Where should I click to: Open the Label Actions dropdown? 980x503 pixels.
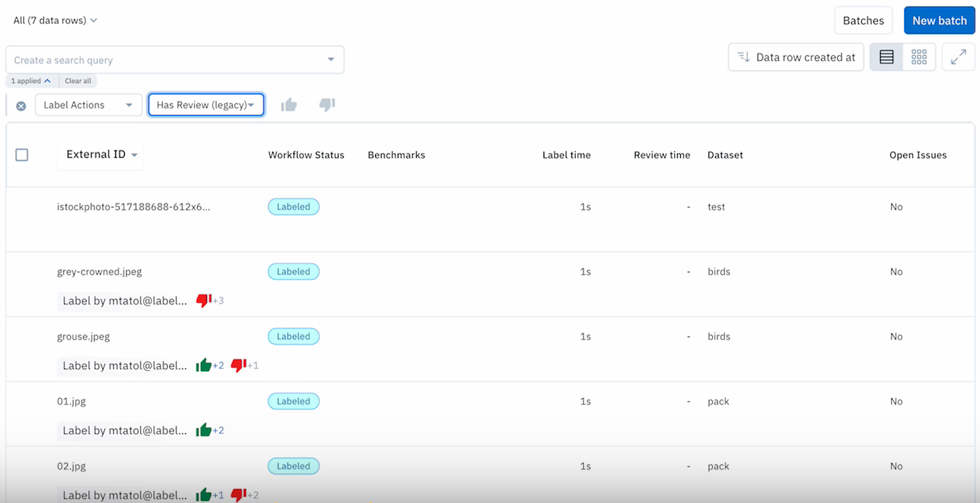click(x=89, y=105)
